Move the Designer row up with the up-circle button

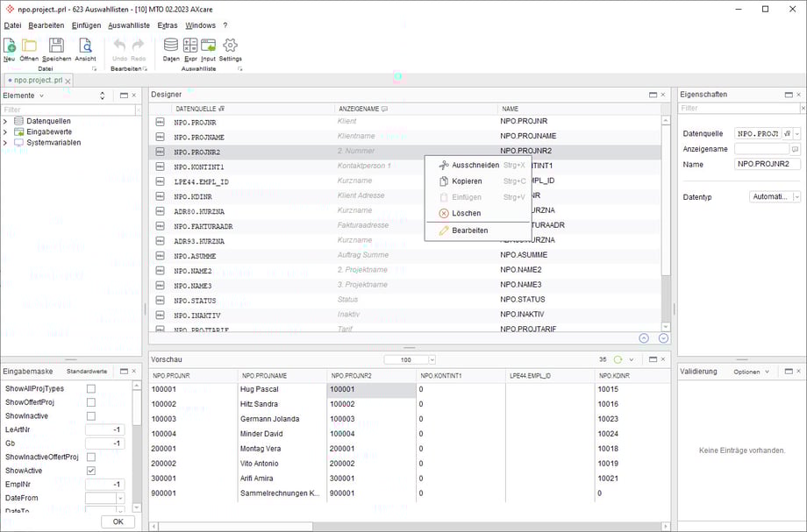click(644, 338)
